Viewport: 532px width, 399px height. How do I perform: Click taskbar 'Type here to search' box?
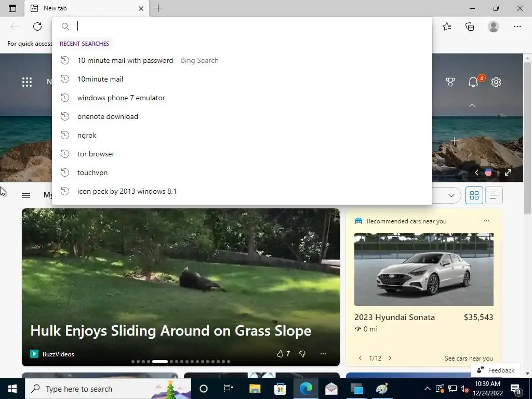pos(108,389)
